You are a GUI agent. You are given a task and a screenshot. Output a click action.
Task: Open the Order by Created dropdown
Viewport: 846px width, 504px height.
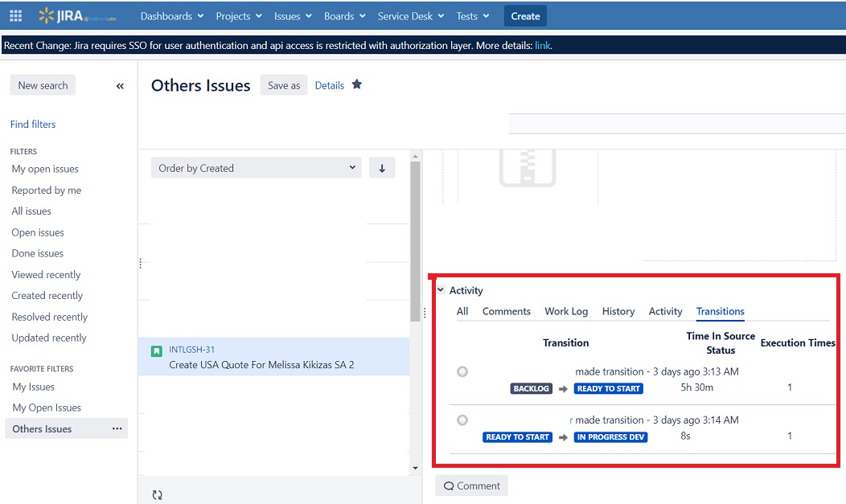point(257,168)
